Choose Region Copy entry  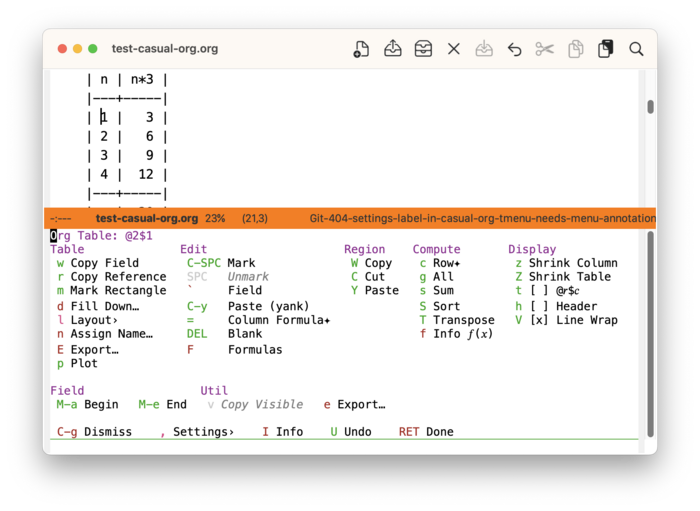click(371, 263)
